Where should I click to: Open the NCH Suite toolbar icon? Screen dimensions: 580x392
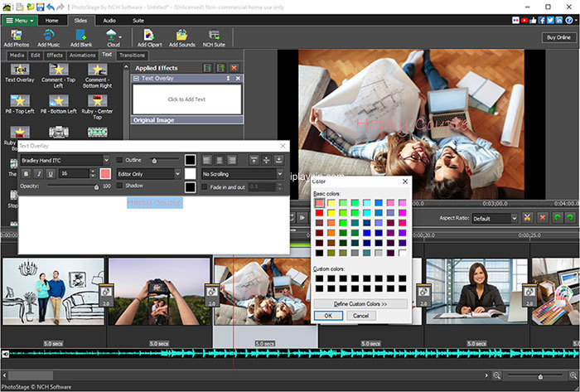coord(214,38)
